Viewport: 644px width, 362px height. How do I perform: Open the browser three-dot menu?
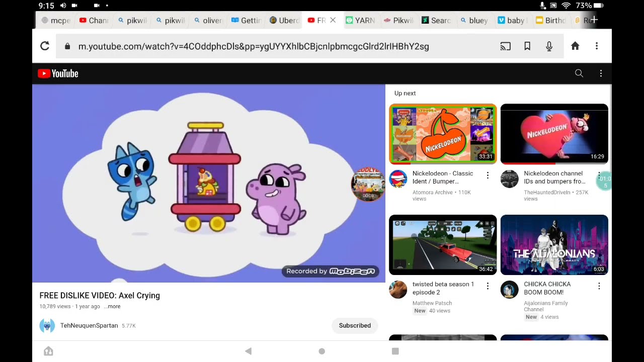(597, 46)
